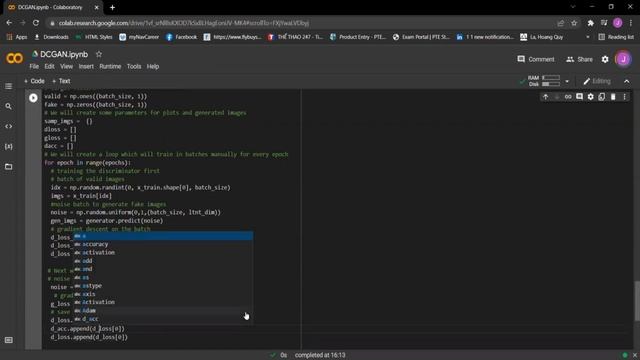Click the Colab logo
Viewport: 640px width, 360px height.
click(14, 59)
